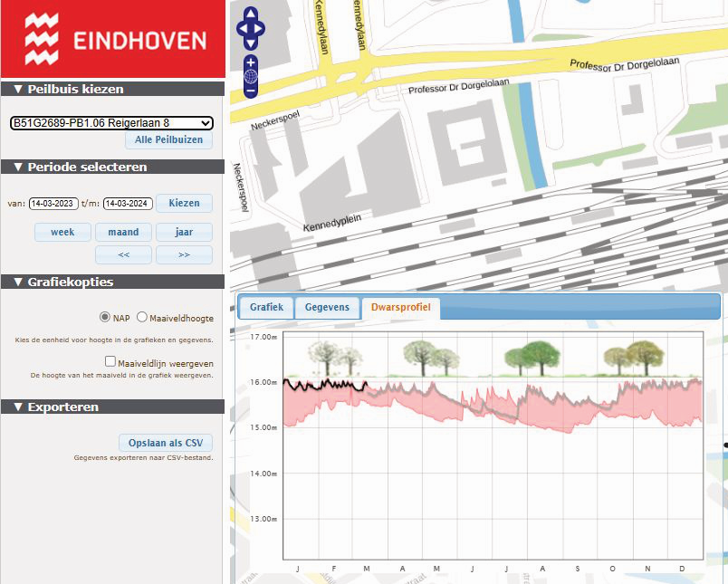Select the Maaiveldhoogte radio button
Screen dimensions: 728x584
click(142, 317)
